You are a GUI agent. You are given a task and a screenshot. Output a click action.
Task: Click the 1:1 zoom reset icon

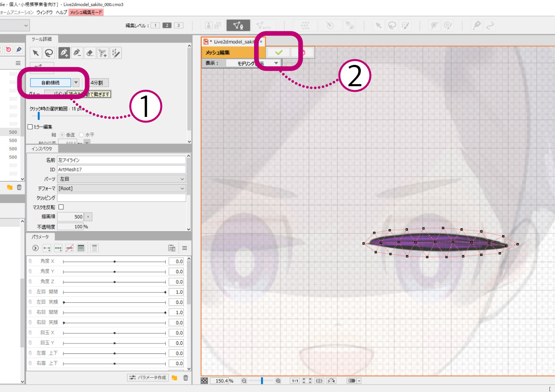(295, 381)
